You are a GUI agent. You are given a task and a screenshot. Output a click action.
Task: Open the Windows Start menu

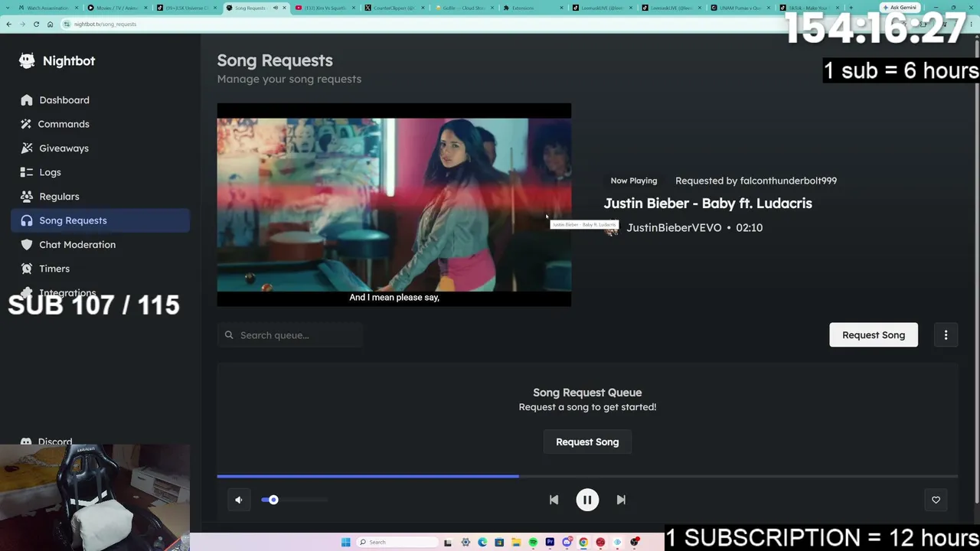346,543
